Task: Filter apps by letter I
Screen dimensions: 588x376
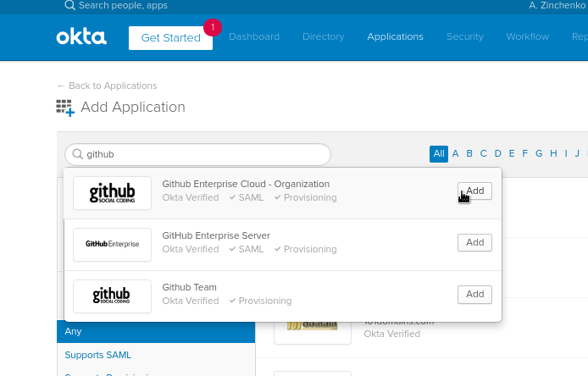Action: 566,153
